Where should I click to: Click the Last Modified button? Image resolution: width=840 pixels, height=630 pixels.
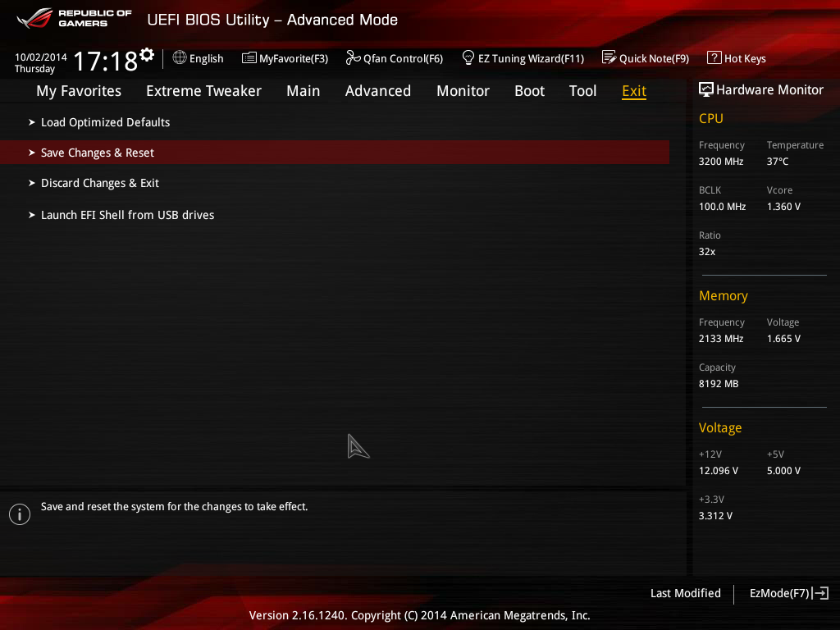685,593
